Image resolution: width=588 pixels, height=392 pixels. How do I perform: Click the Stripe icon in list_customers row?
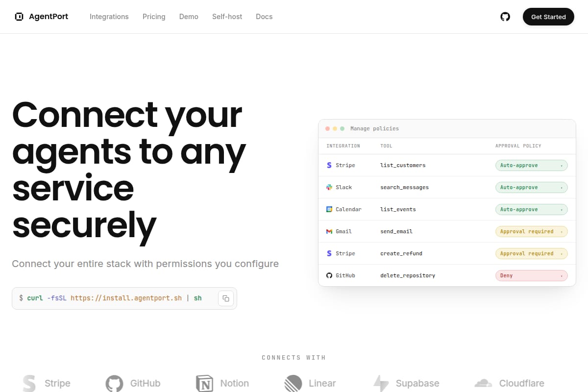pyautogui.click(x=329, y=165)
